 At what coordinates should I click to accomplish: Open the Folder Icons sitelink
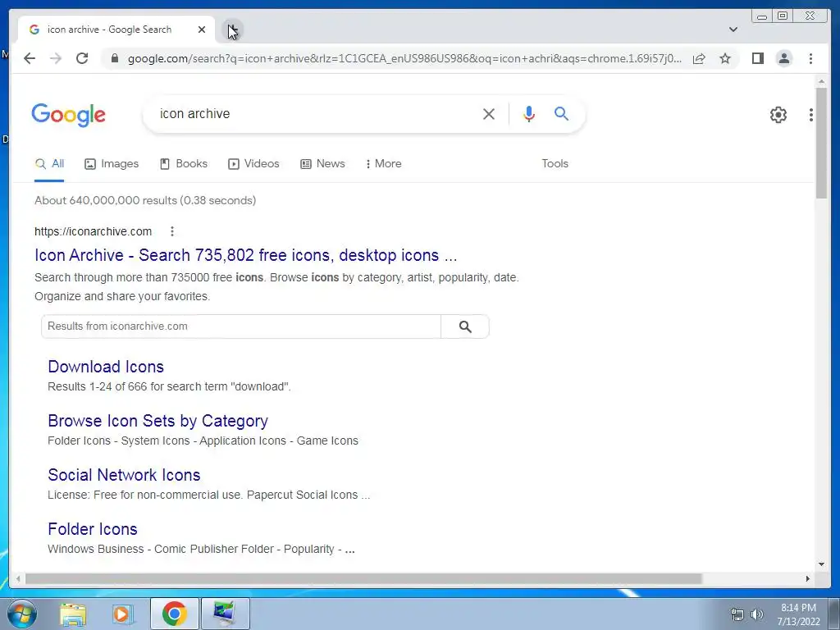click(92, 529)
